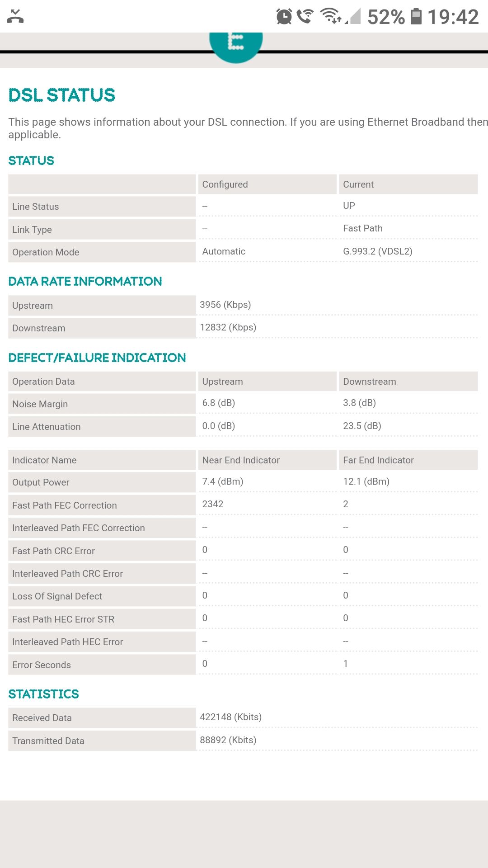This screenshot has height=868, width=488.
Task: Tap the DEFECT/FAILURE INDICATION heading
Action: pos(97,357)
